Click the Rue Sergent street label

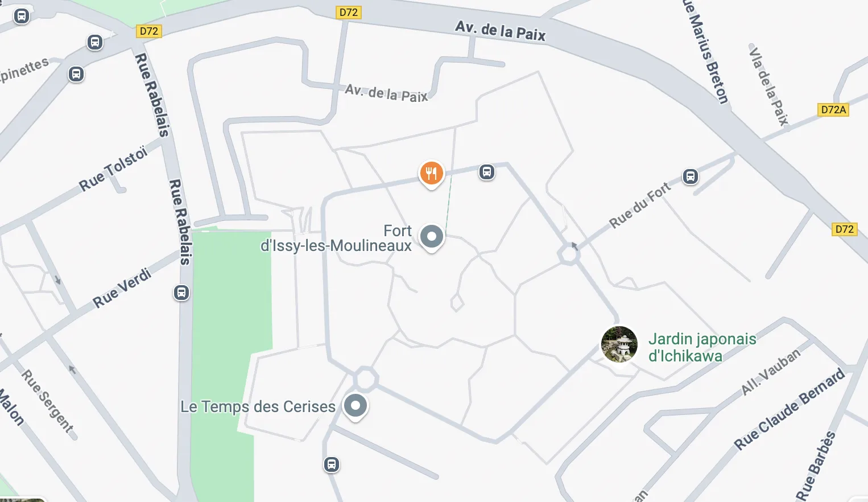(48, 401)
